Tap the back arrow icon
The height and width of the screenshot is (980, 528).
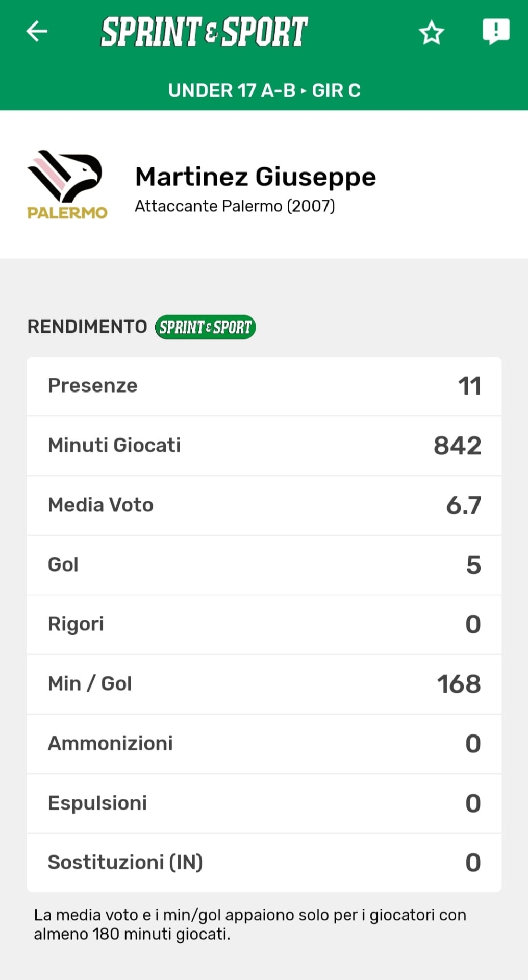(37, 32)
